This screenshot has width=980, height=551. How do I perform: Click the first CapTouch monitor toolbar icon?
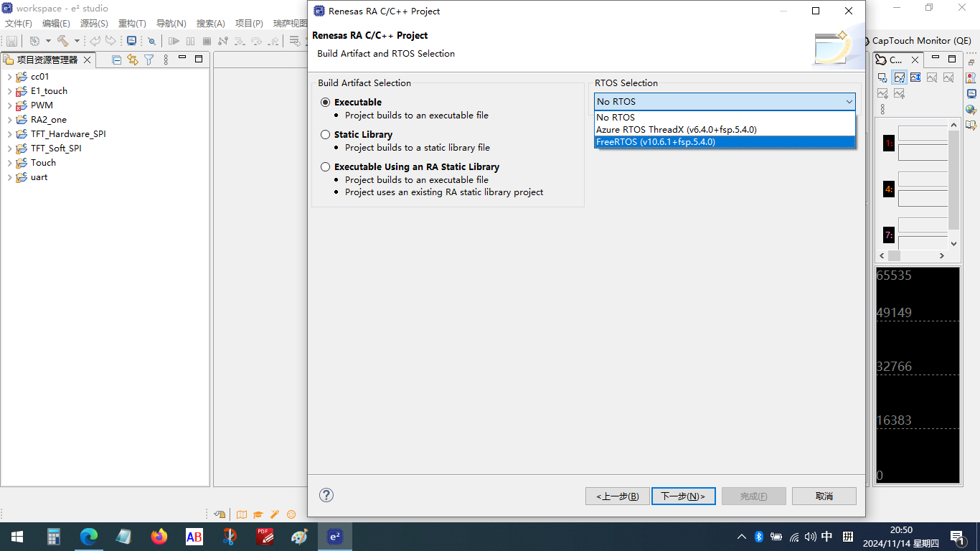[x=882, y=77]
